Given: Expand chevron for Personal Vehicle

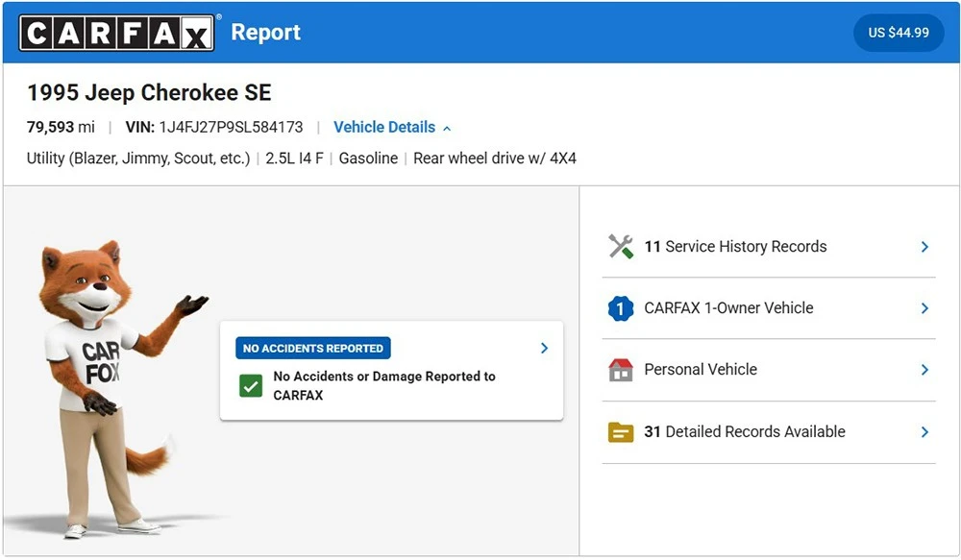Looking at the screenshot, I should coord(924,370).
